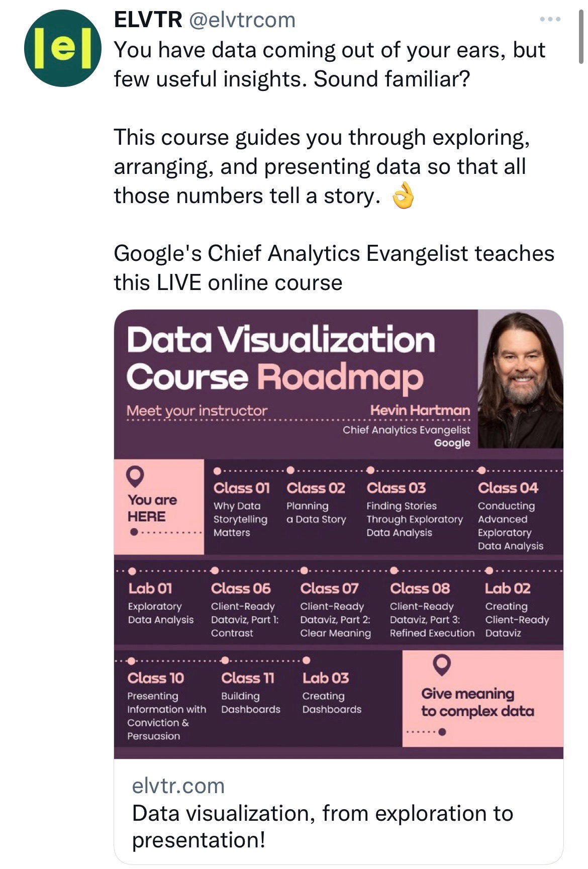Select the Class 01 heading on roadmap
This screenshot has width=588, height=869.
[x=242, y=488]
